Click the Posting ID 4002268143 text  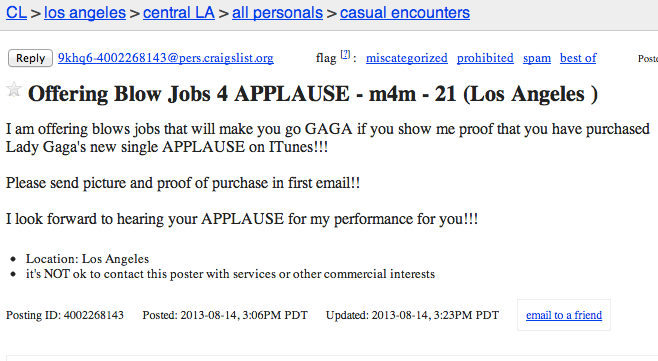(x=65, y=315)
